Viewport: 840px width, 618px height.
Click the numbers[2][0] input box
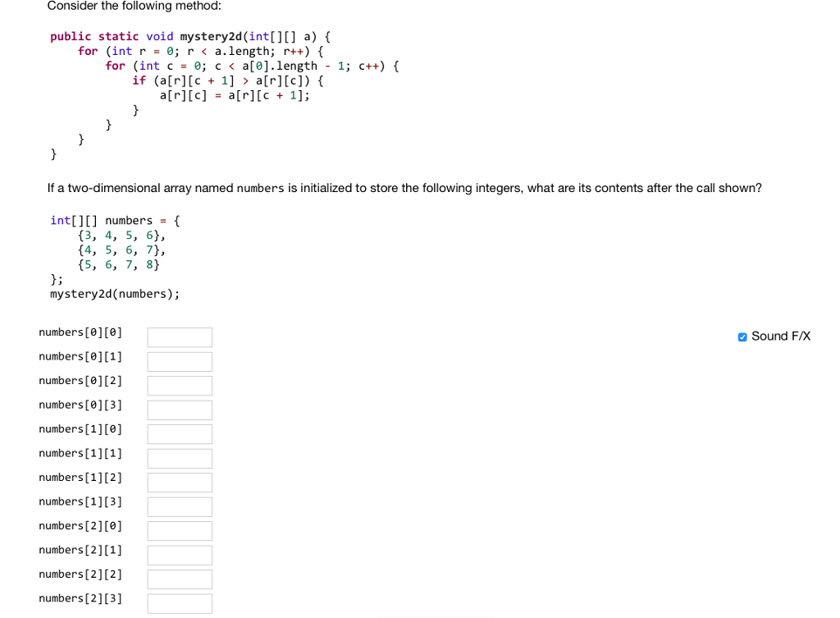179,530
